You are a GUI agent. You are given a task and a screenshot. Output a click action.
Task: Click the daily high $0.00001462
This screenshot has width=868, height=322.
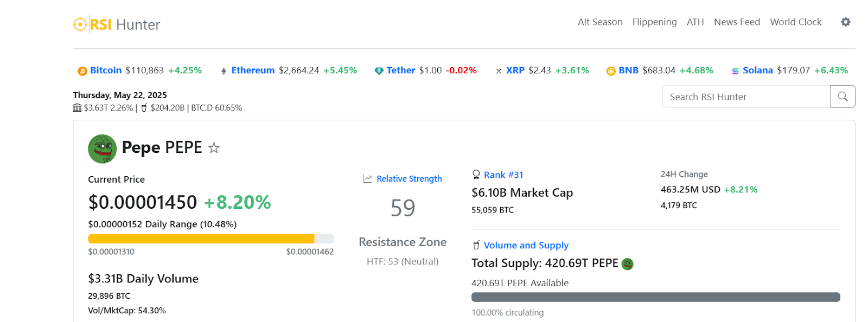[x=310, y=252]
